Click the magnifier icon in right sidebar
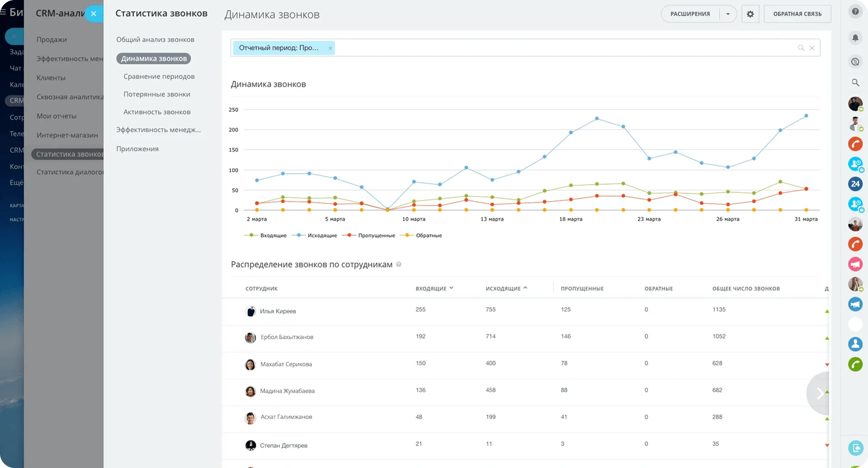868x468 pixels. tap(855, 82)
